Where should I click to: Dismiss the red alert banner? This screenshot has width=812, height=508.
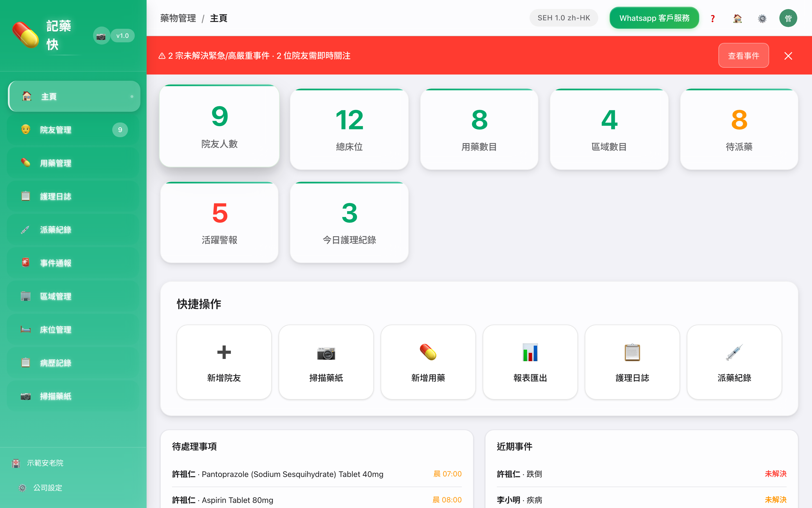click(788, 56)
